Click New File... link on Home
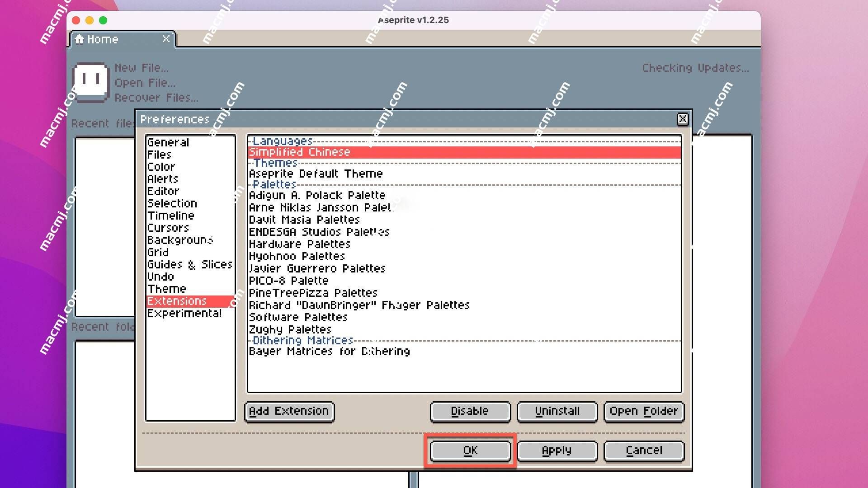 pos(142,68)
